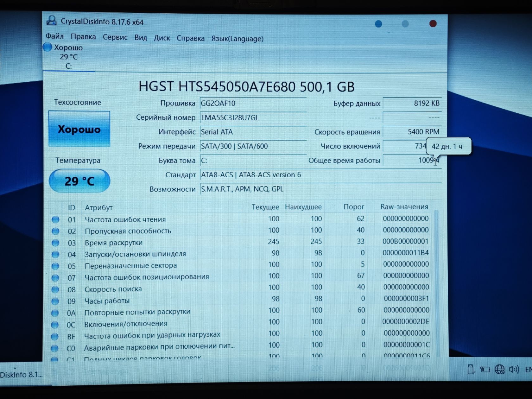Click status dot for 0C Включения/отключения

click(55, 324)
